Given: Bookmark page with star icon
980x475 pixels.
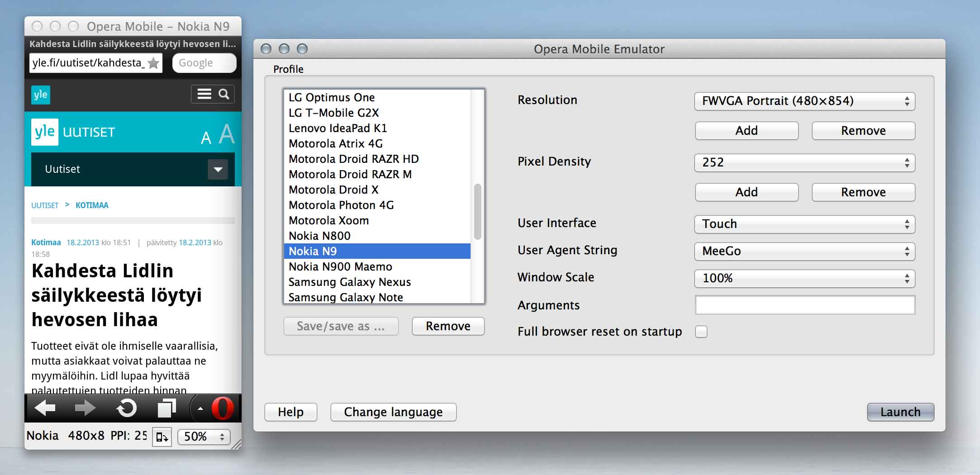Looking at the screenshot, I should pos(154,63).
